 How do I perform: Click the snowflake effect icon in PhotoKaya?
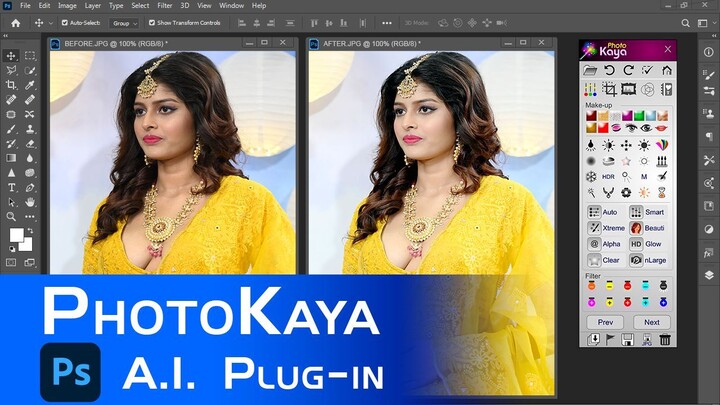pyautogui.click(x=591, y=177)
